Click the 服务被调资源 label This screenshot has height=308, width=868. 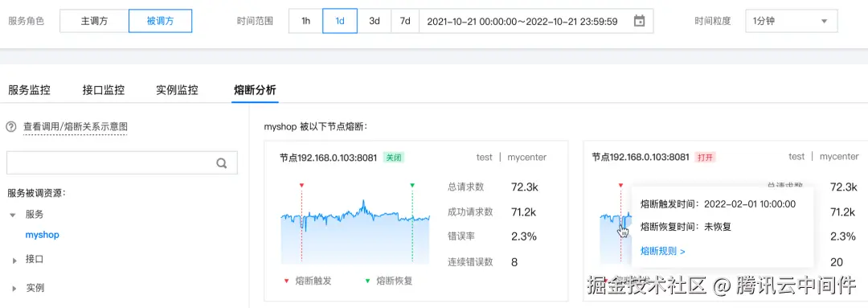(37, 193)
